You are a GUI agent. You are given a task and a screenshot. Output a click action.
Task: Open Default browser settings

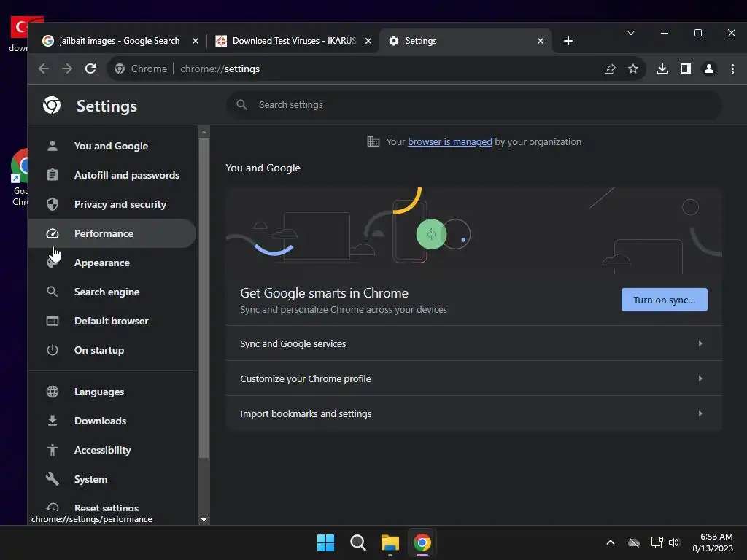pyautogui.click(x=112, y=321)
